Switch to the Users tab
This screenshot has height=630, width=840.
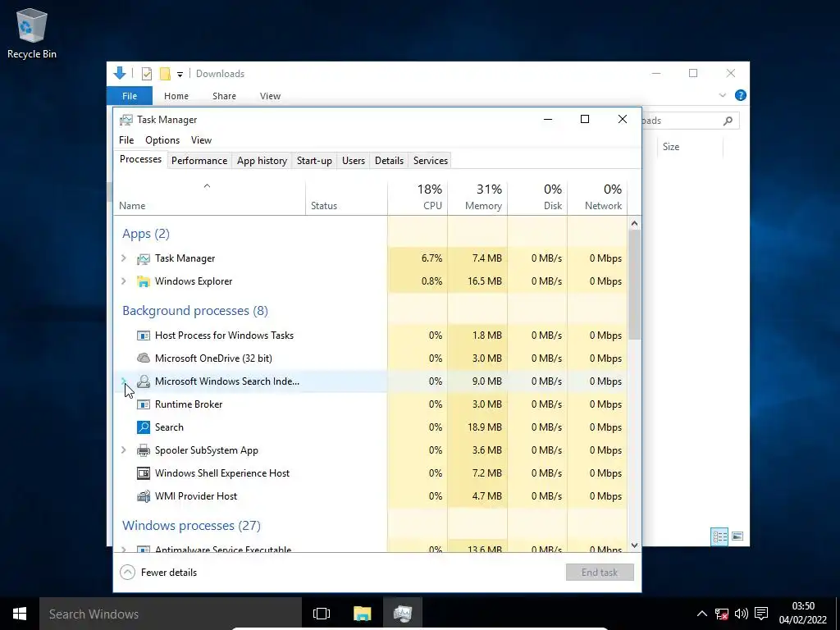354,161
